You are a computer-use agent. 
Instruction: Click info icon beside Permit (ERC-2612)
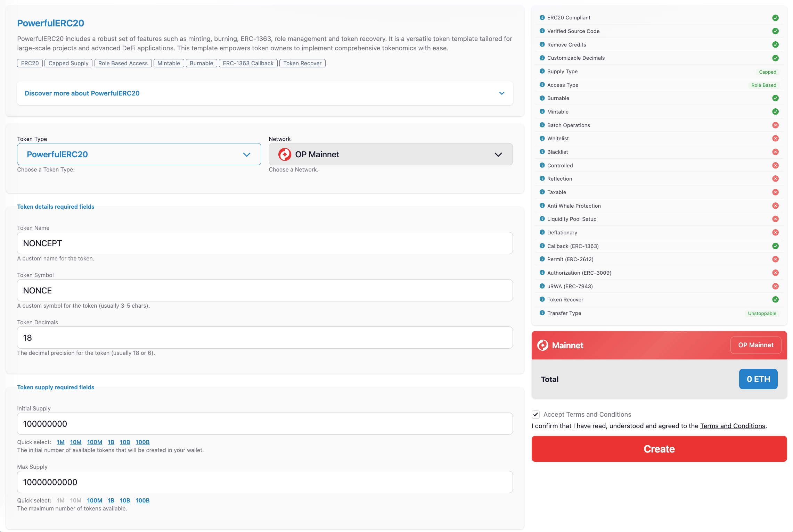[542, 259]
